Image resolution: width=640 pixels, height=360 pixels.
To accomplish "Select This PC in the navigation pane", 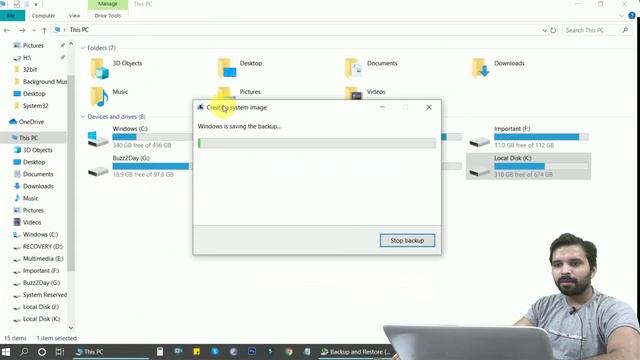I will [x=28, y=138].
